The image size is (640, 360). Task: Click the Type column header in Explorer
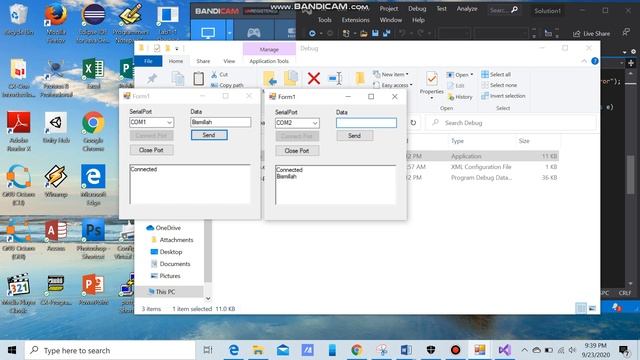coord(457,141)
